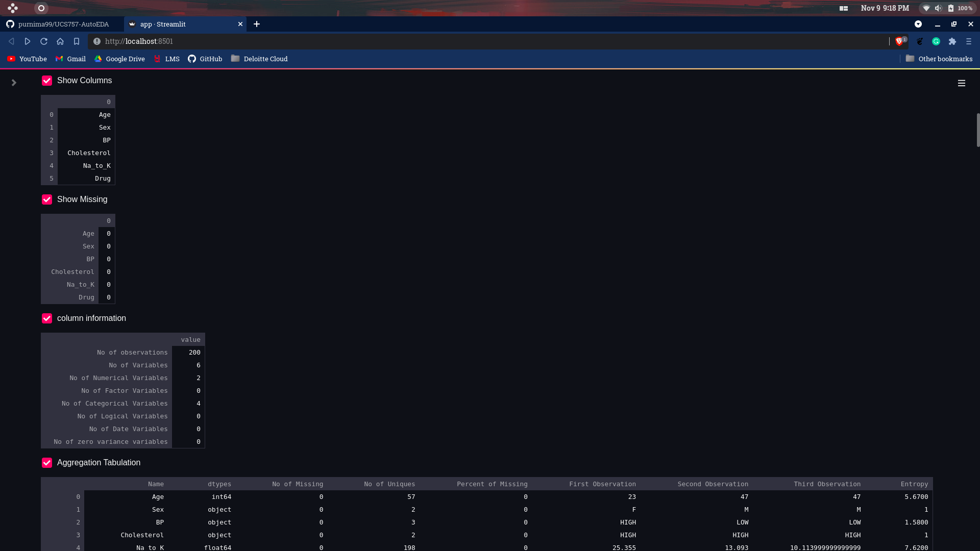Expand the Streamlit sidebar chevron

coord(14,83)
